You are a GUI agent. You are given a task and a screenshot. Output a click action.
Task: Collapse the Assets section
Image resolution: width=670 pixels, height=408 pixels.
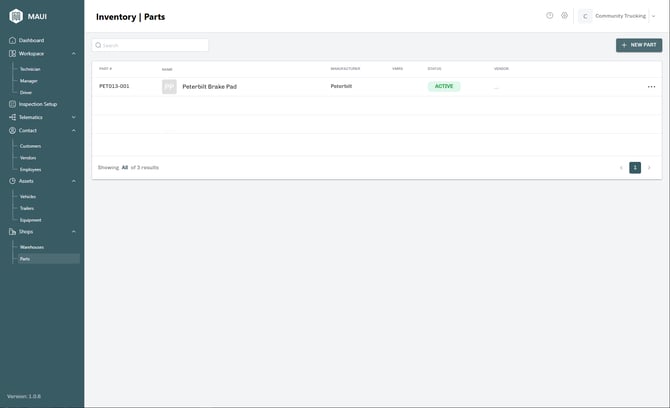74,181
